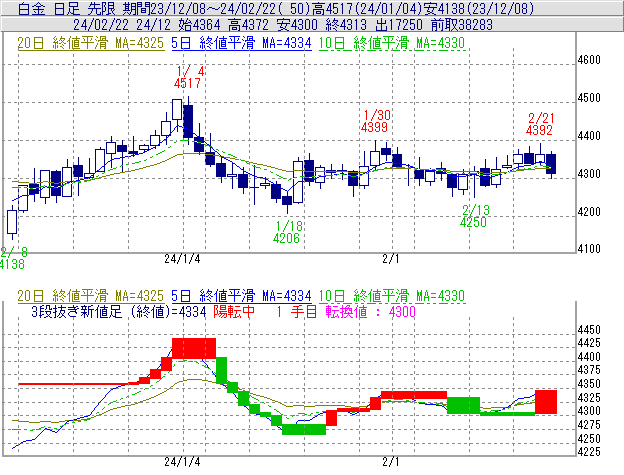Click the 2/21 4392 high annotation

[x=540, y=124]
